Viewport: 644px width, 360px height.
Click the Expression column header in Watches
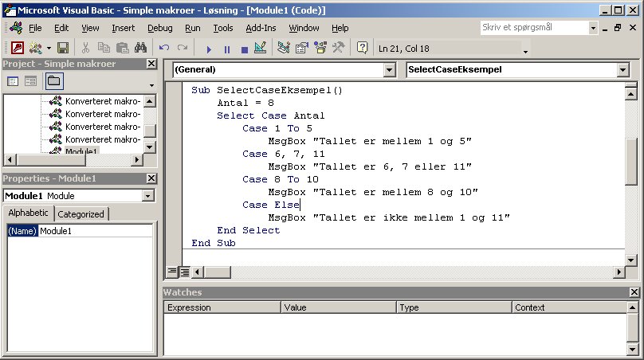222,307
